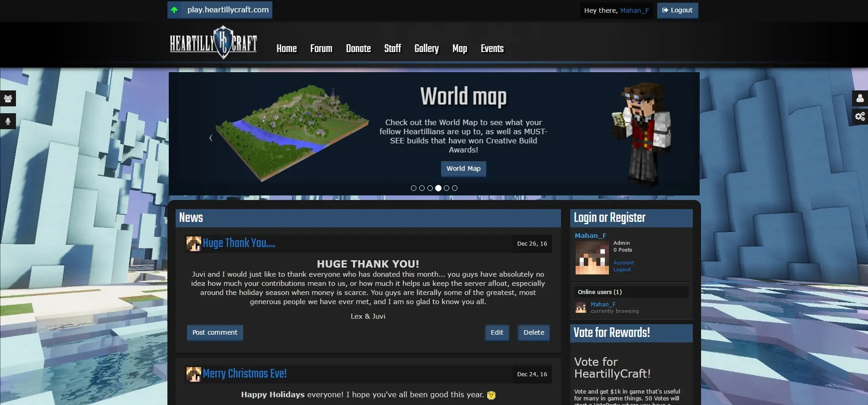The width and height of the screenshot is (868, 405).
Task: Delete the Huge Thank You news post
Action: (x=534, y=332)
